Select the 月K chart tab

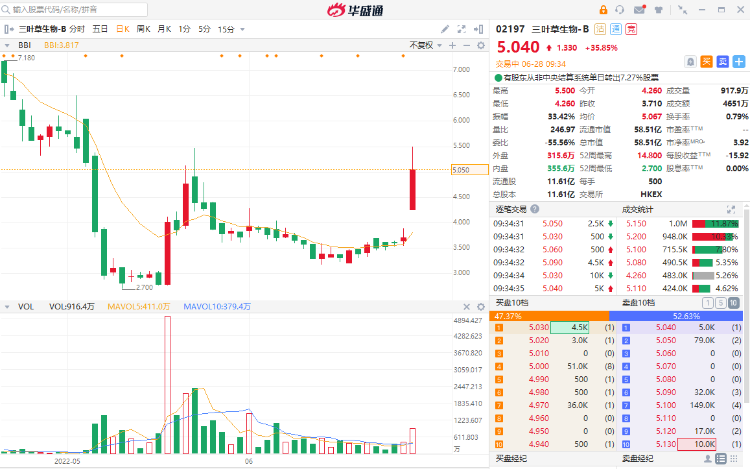pos(165,29)
